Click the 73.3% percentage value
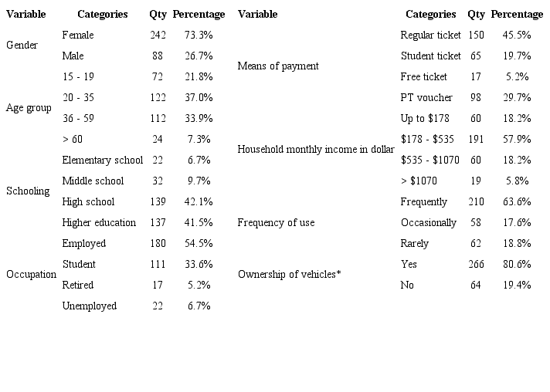The width and height of the screenshot is (550, 392). (x=199, y=35)
